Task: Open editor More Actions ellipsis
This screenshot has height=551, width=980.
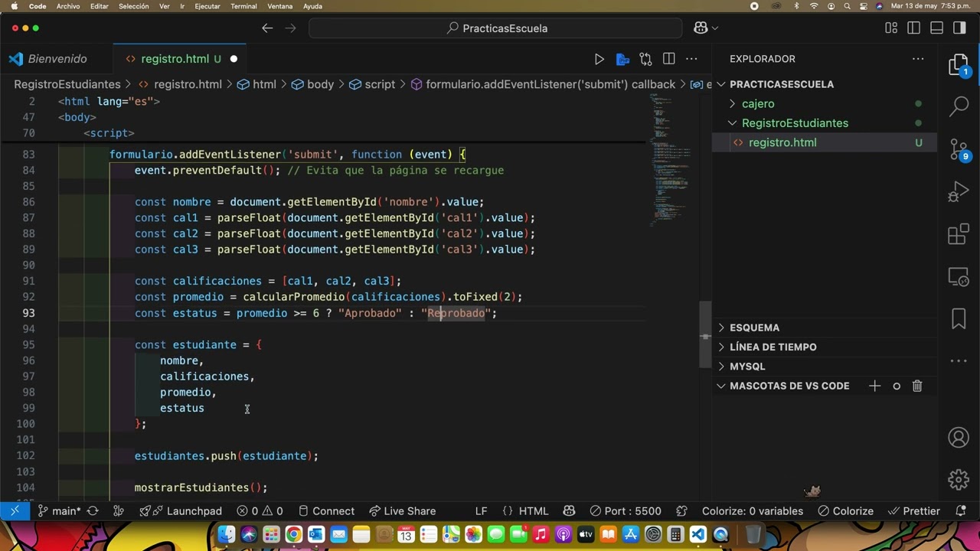Action: 691,59
